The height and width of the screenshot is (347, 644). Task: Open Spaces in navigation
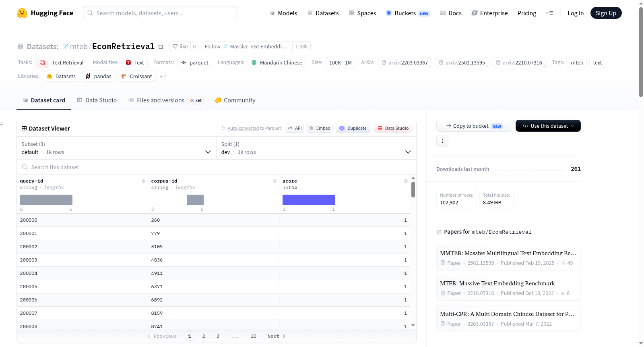[362, 13]
